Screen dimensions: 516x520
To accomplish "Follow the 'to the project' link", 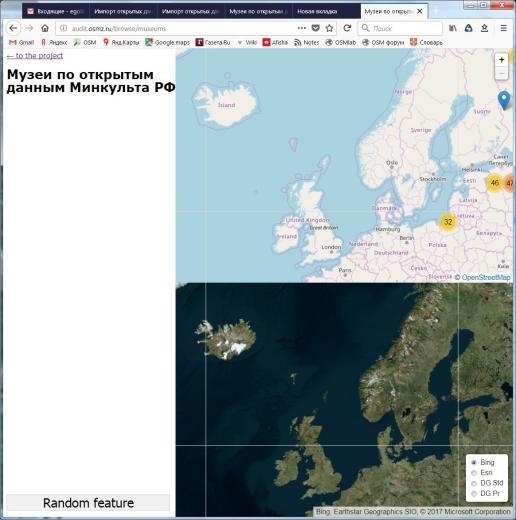I will (35, 56).
